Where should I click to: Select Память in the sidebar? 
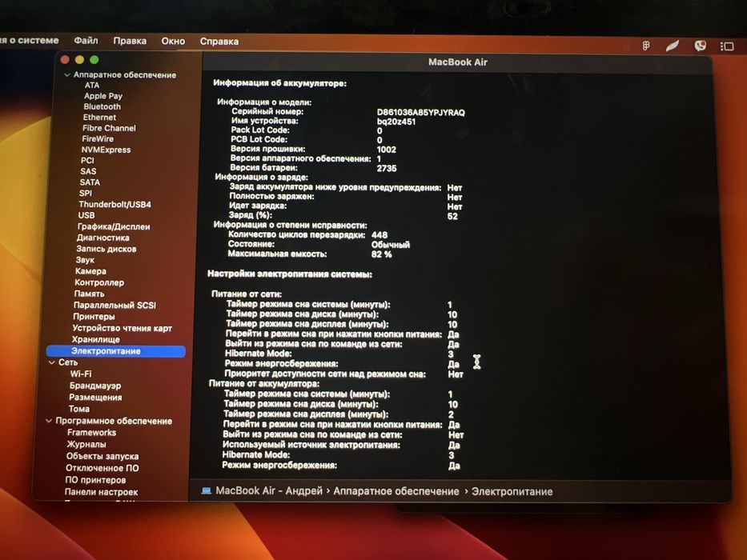coord(89,294)
